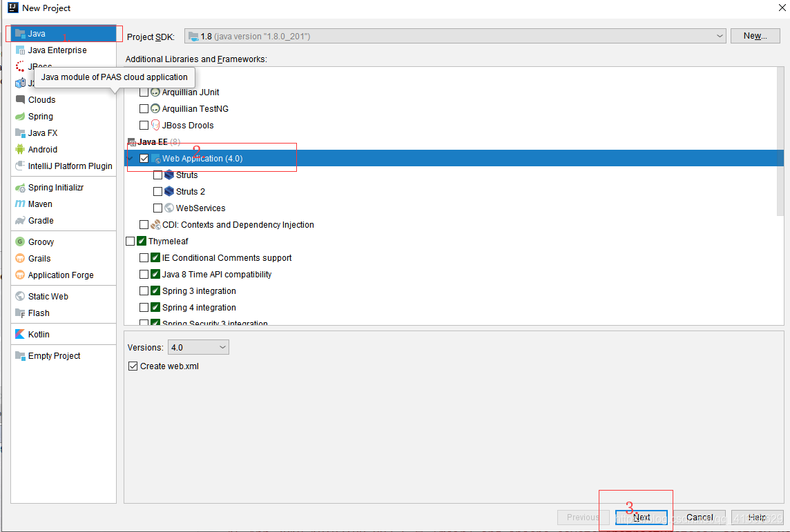The image size is (790, 532).
Task: Click the JBoss red dotted icon
Action: (20, 66)
